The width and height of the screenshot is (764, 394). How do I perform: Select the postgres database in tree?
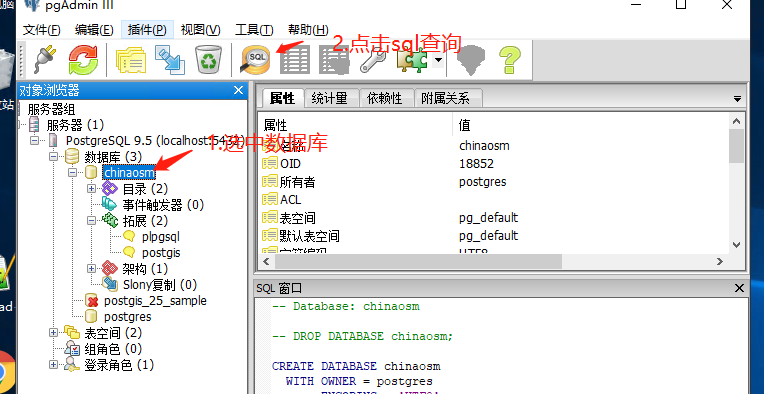[x=128, y=317]
